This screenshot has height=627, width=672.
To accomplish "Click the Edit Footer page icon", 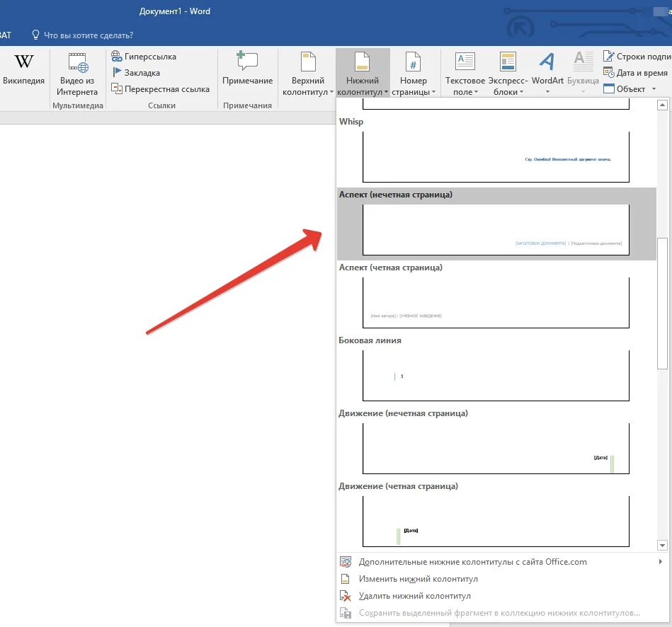I will [x=345, y=579].
